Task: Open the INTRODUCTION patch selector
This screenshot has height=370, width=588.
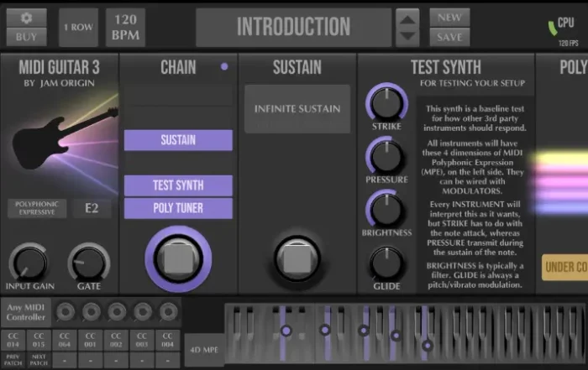Action: point(292,27)
